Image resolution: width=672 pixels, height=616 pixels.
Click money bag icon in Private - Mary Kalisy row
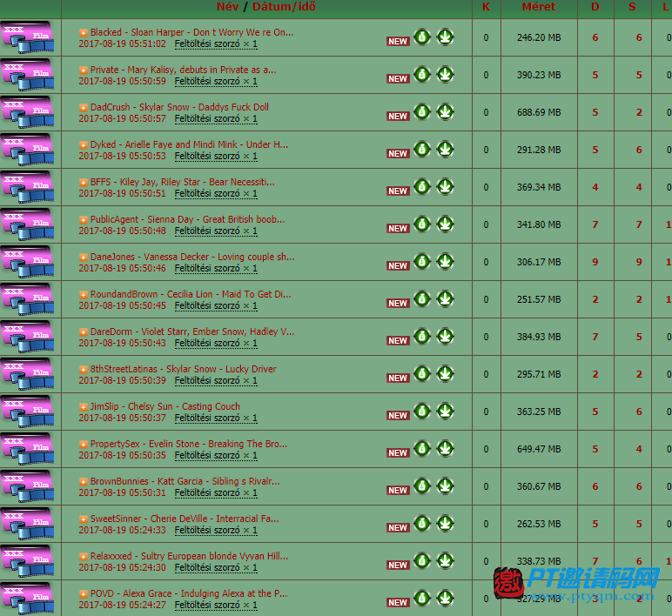pos(422,74)
